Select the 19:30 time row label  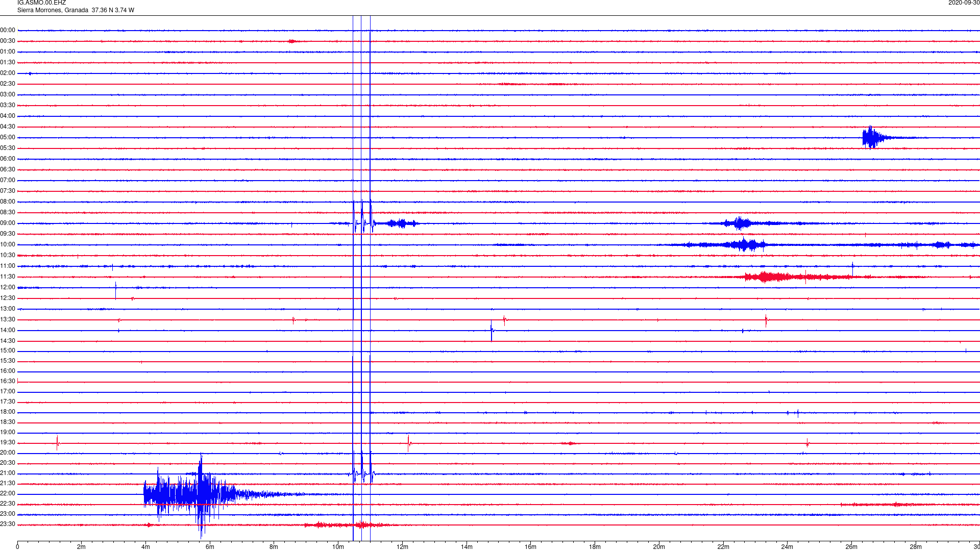[x=8, y=442]
